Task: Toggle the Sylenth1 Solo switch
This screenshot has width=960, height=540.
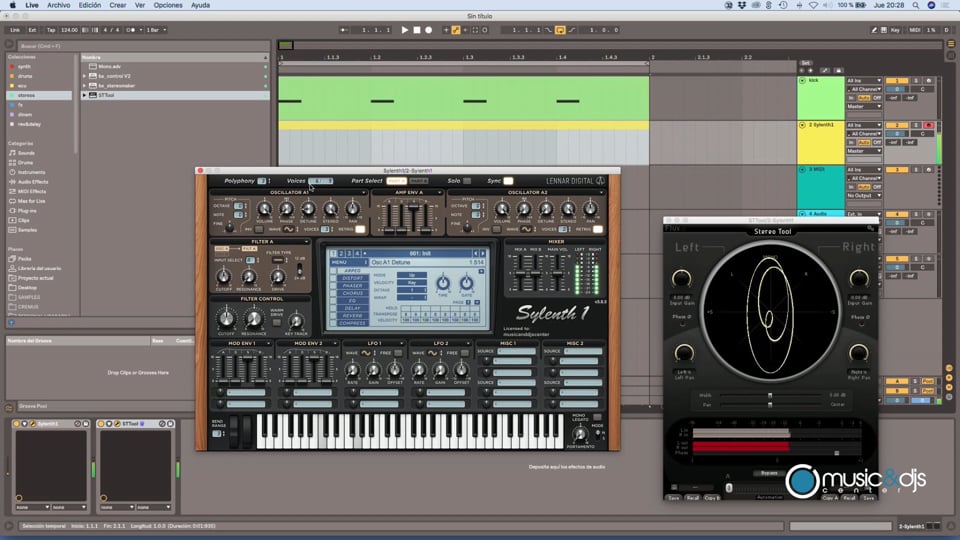Action: (467, 181)
